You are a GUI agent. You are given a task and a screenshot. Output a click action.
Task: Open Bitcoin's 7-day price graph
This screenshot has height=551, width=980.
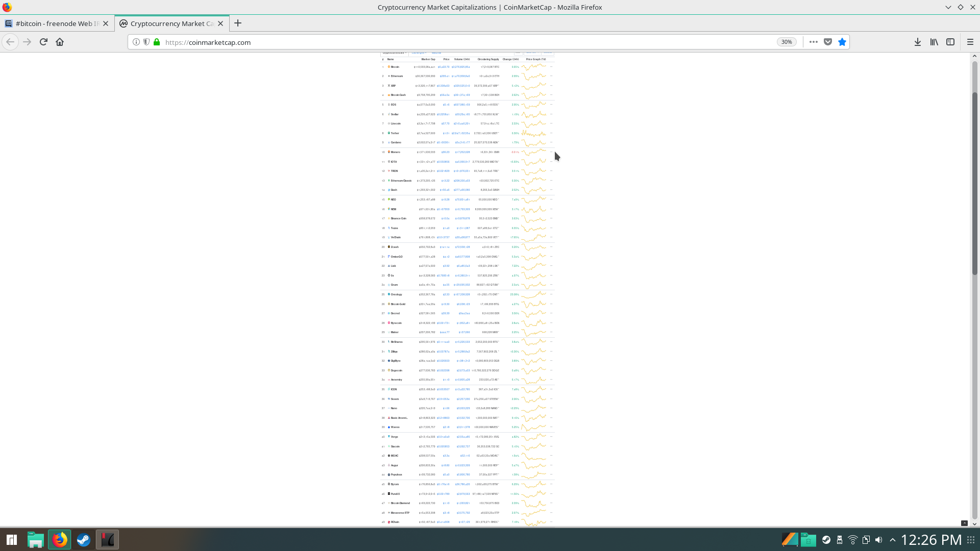534,67
